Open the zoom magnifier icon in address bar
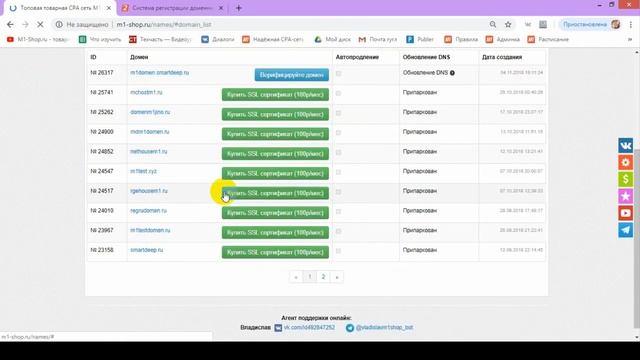This screenshot has width=640, height=360. click(x=493, y=24)
